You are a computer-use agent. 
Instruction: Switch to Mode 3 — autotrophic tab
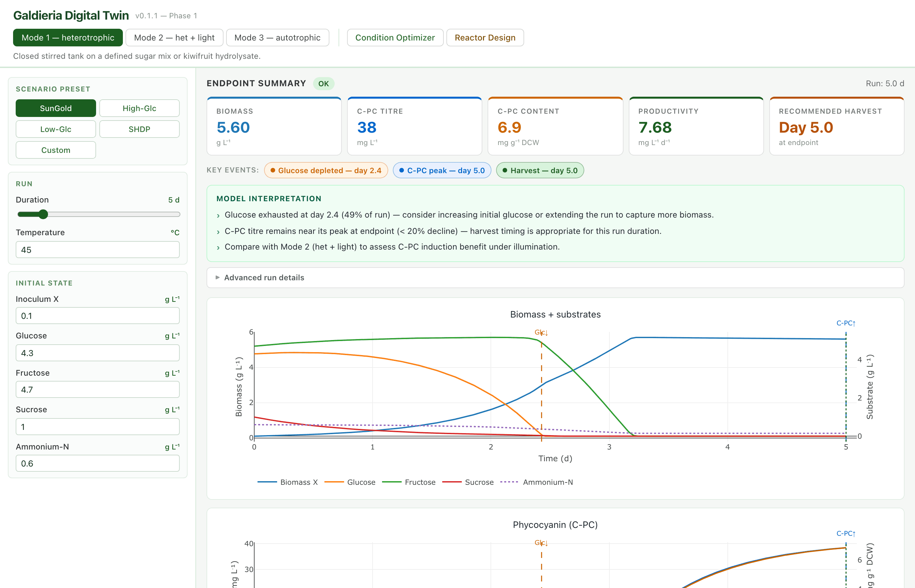click(277, 38)
